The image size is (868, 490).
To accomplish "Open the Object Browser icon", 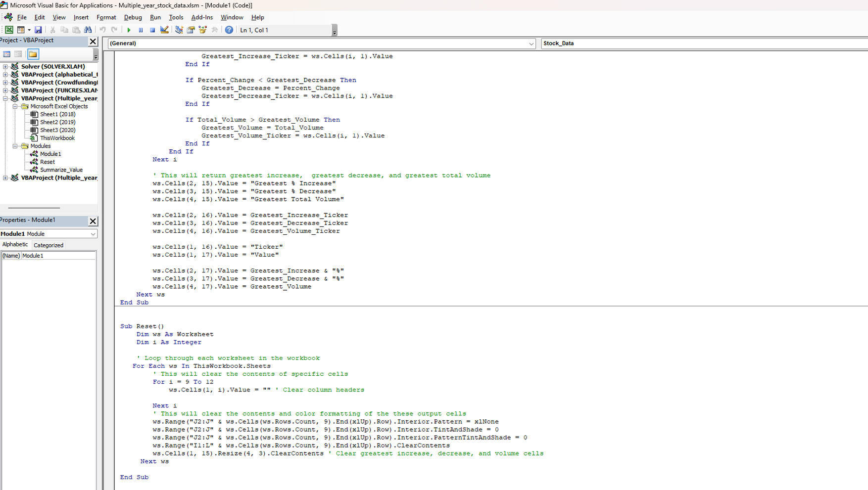I will pos(203,30).
